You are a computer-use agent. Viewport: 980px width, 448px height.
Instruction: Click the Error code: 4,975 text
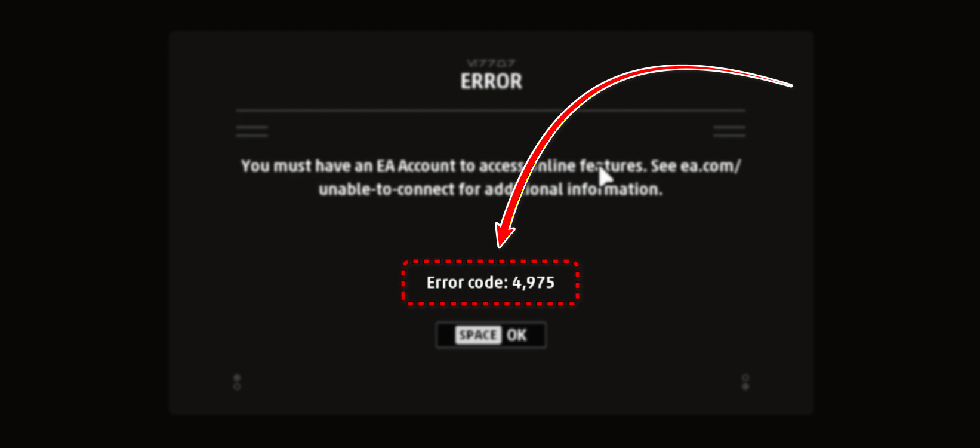click(491, 283)
